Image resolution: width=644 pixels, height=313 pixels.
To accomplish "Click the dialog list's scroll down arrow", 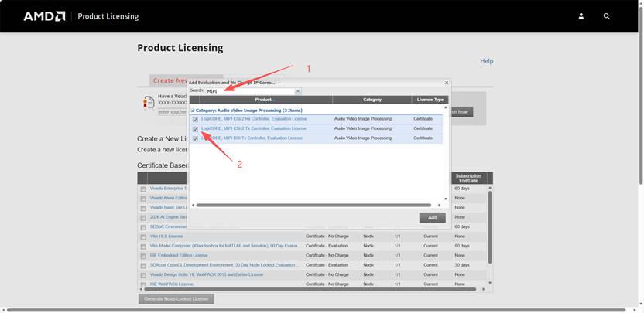I will click(x=446, y=199).
